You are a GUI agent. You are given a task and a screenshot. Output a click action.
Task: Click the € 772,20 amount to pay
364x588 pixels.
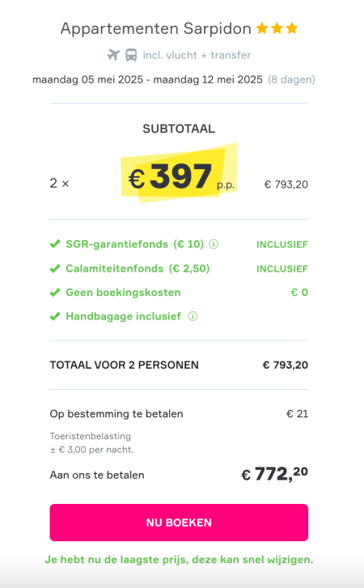(x=274, y=474)
